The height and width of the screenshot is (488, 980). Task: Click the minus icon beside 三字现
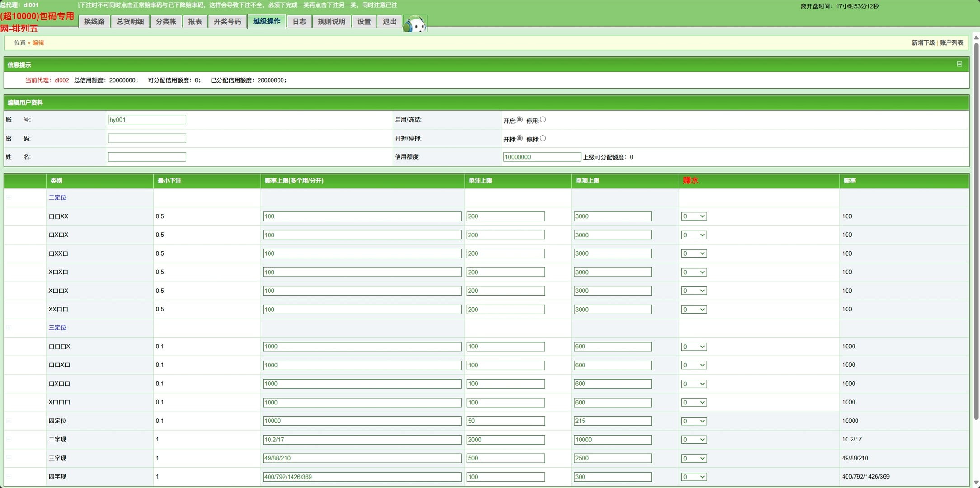[x=9, y=458]
